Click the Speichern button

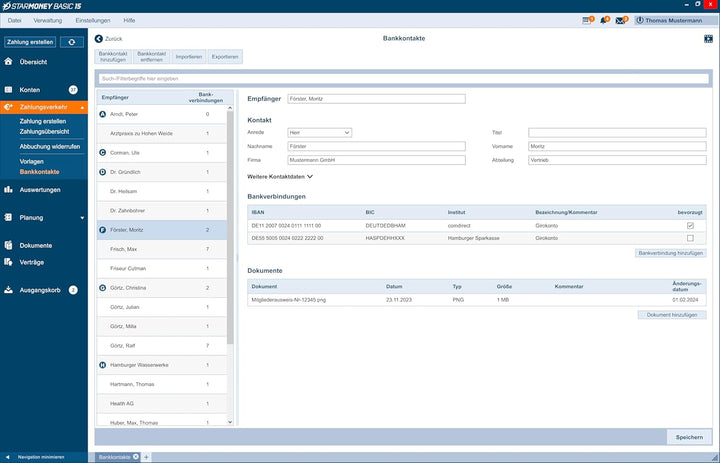pyautogui.click(x=689, y=437)
